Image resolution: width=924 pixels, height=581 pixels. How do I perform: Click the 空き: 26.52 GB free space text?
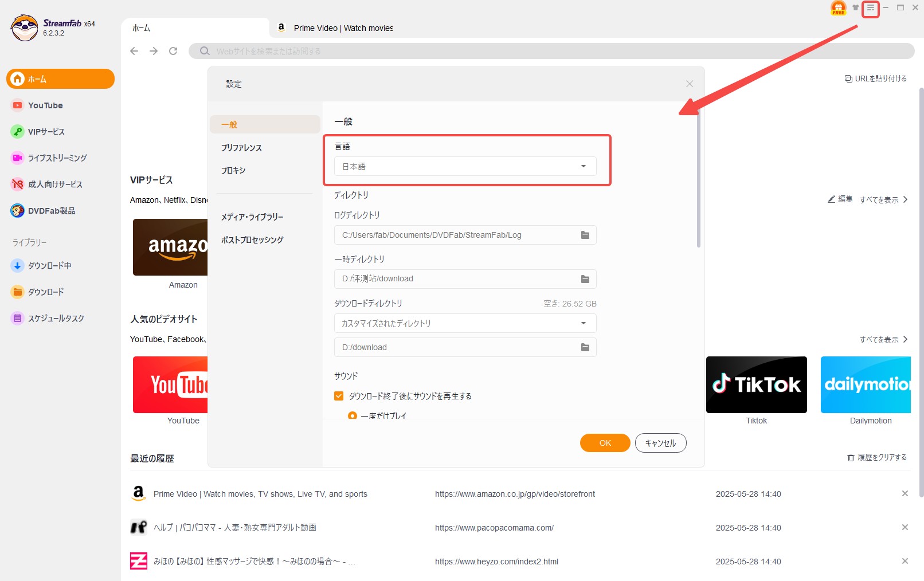point(570,304)
